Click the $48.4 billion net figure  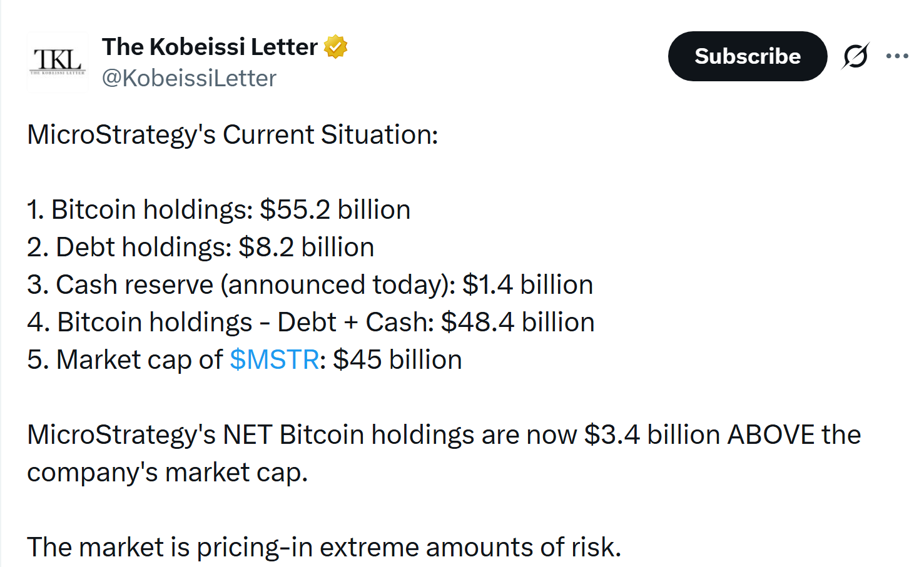click(x=517, y=322)
